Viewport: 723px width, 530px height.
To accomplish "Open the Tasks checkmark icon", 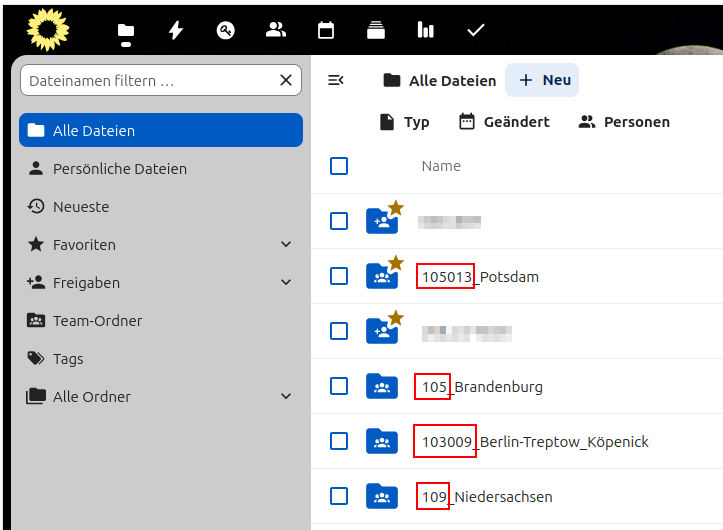I will [476, 31].
